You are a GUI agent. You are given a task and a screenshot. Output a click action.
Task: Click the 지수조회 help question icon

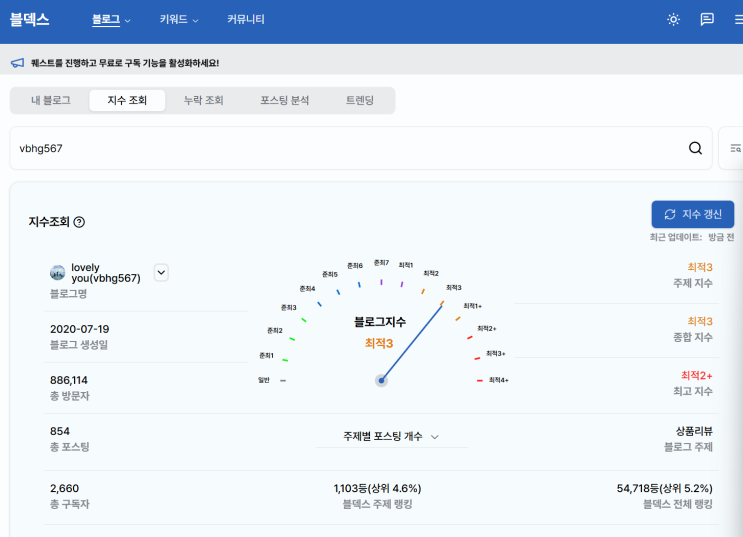coord(79,222)
